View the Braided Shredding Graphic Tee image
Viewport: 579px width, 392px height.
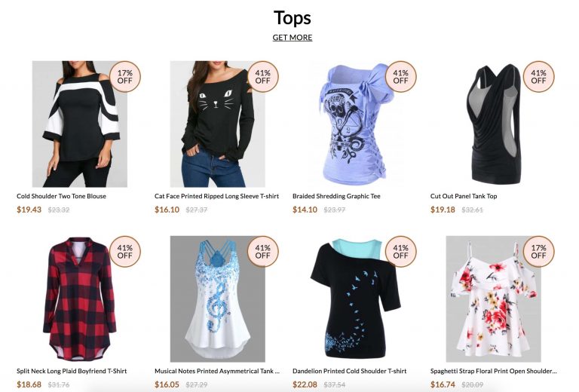pyautogui.click(x=355, y=124)
